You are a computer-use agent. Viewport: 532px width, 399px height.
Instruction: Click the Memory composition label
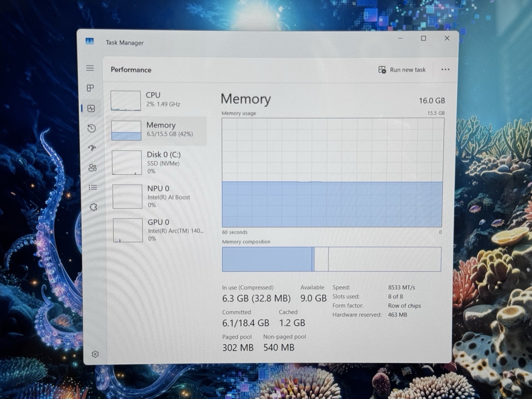point(246,242)
